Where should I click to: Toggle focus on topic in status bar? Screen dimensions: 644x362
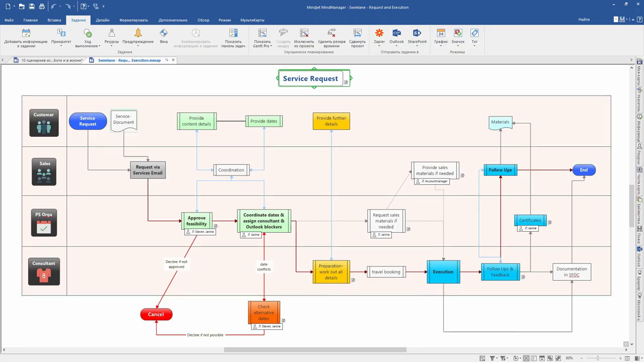[526, 358]
